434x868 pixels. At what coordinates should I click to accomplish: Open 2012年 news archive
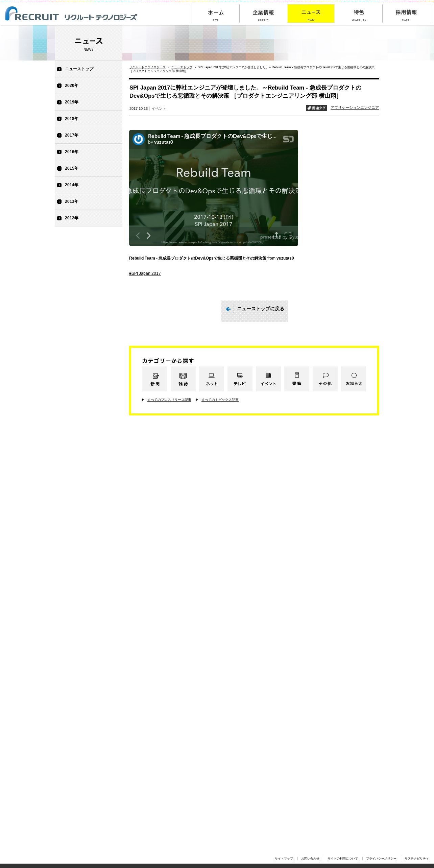[x=89, y=218]
